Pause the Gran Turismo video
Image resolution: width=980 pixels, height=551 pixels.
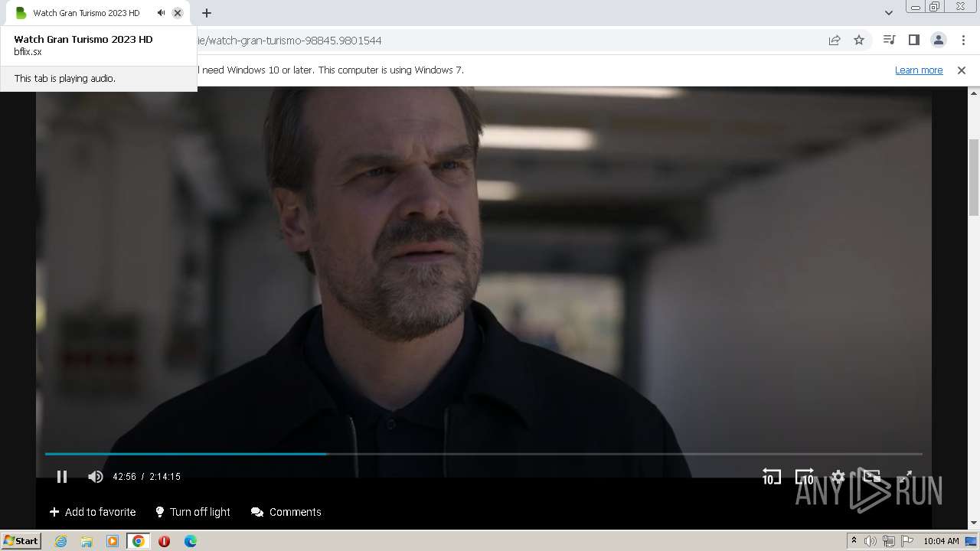click(62, 477)
